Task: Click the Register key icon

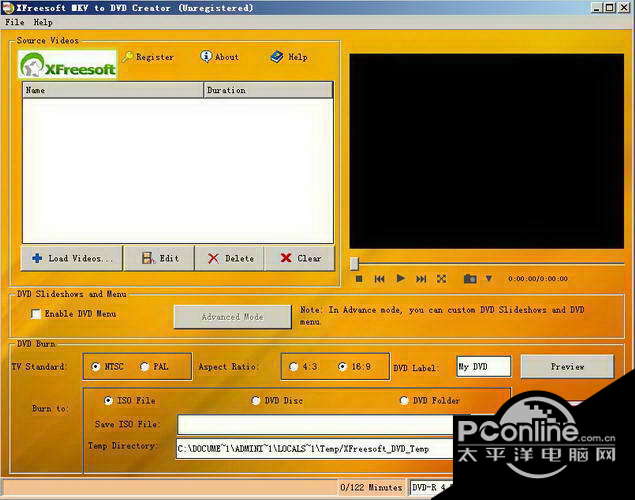Action: pyautogui.click(x=128, y=57)
